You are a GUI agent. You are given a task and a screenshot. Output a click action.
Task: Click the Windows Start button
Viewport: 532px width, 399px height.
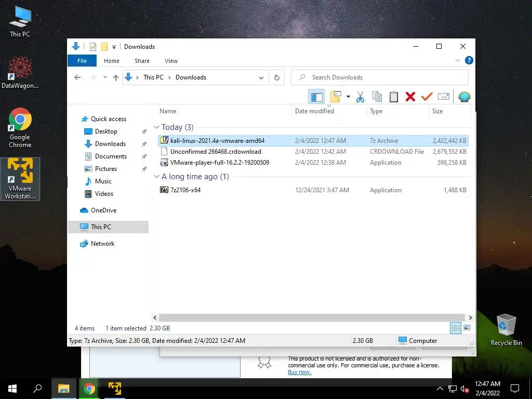[12, 389]
